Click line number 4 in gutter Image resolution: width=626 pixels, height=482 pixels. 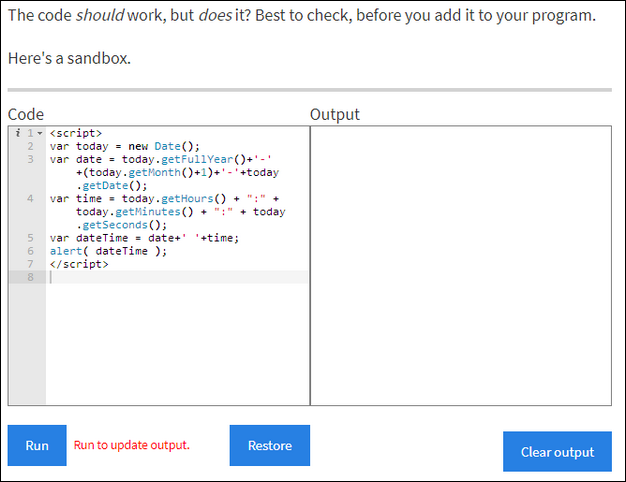[31, 198]
